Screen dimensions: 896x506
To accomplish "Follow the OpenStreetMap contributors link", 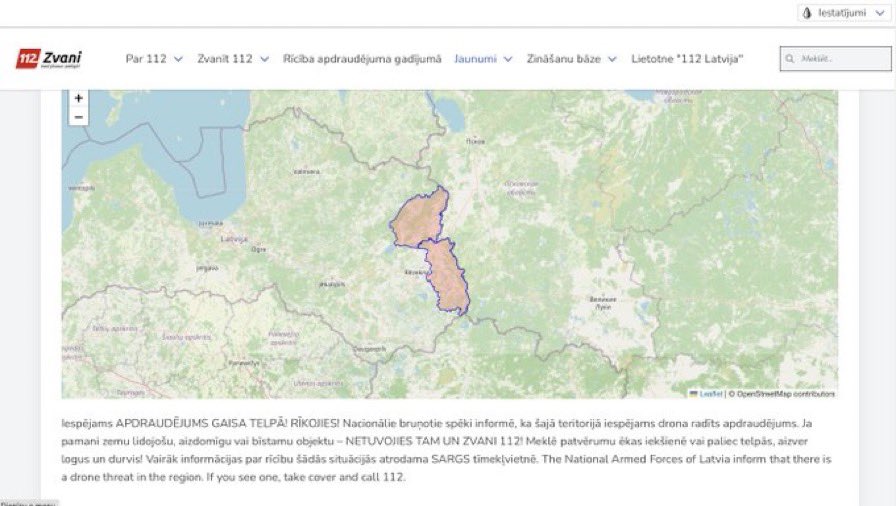I will point(786,394).
